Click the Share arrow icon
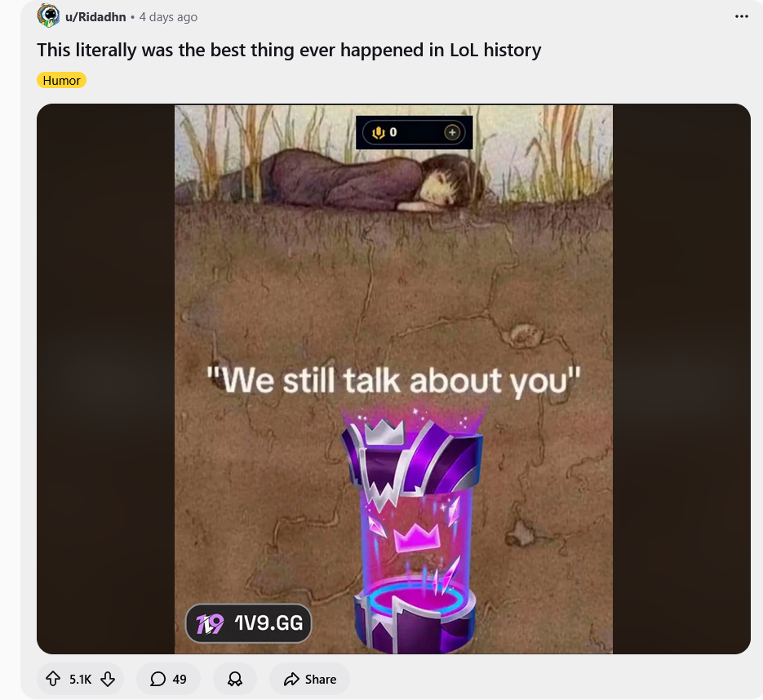The height and width of the screenshot is (700, 763). tap(291, 679)
